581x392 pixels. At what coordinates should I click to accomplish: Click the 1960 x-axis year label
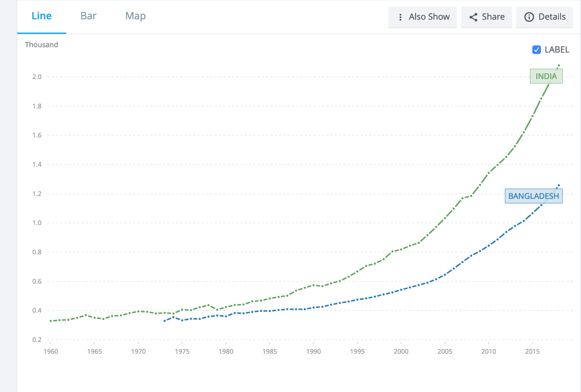click(51, 352)
